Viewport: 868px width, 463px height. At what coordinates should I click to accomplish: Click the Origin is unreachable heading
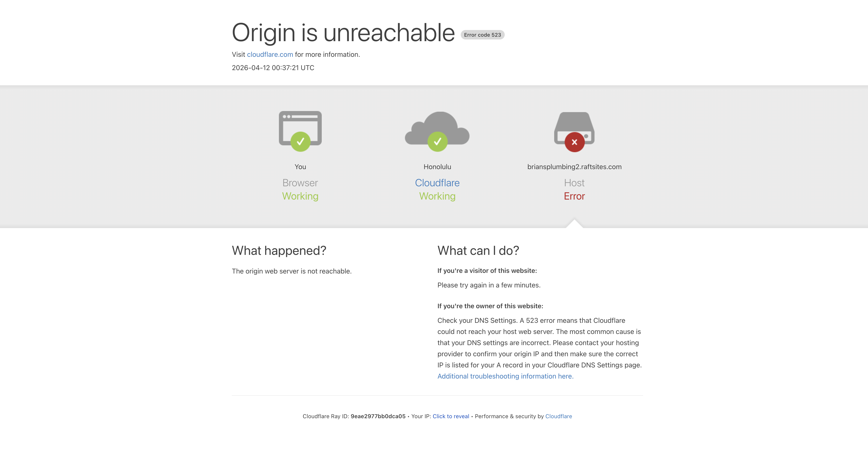pos(343,33)
